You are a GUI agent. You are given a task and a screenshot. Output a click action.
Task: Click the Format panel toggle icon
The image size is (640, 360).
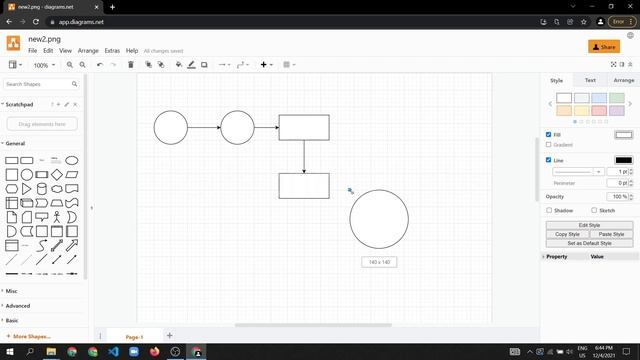[x=622, y=64]
